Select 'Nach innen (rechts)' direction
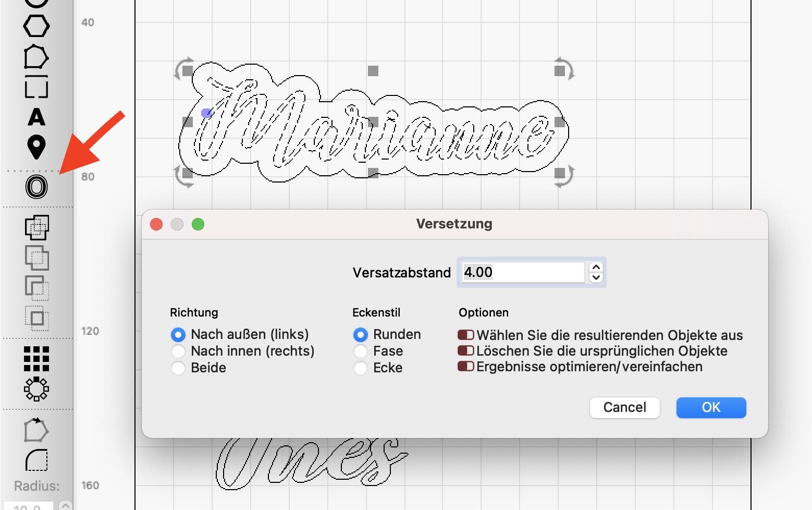The height and width of the screenshot is (510, 812). pyautogui.click(x=178, y=351)
